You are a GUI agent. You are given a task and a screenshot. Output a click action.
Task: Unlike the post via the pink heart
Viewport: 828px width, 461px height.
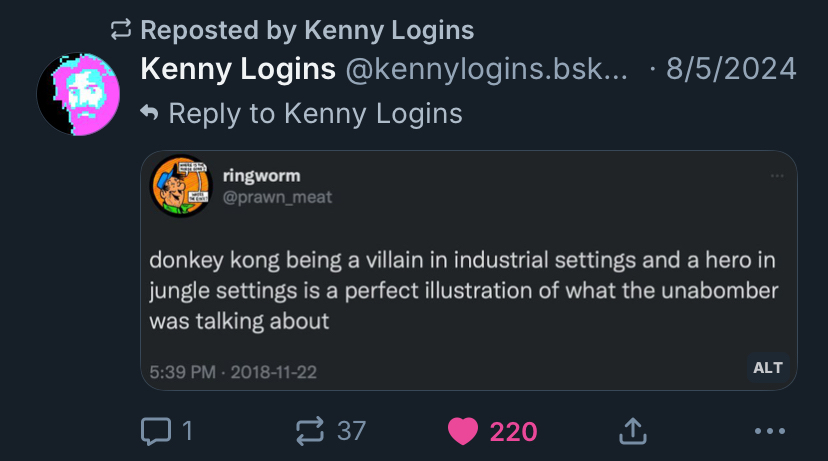click(x=463, y=431)
